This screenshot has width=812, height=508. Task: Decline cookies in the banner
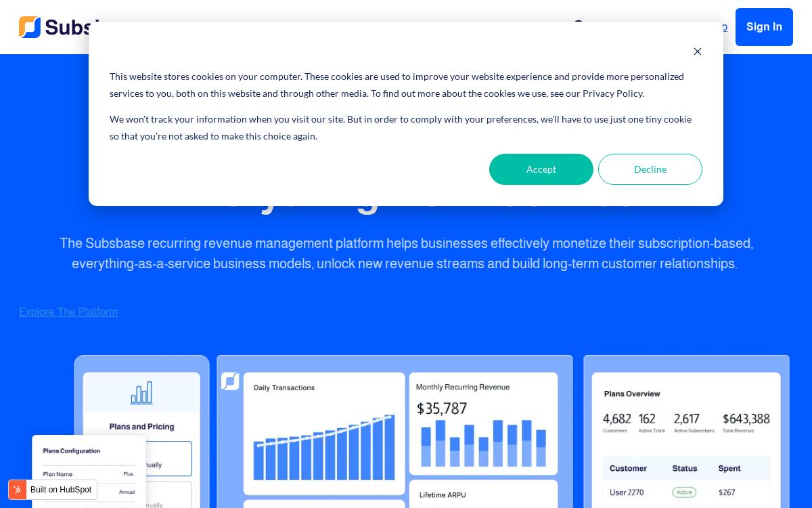pos(650,169)
